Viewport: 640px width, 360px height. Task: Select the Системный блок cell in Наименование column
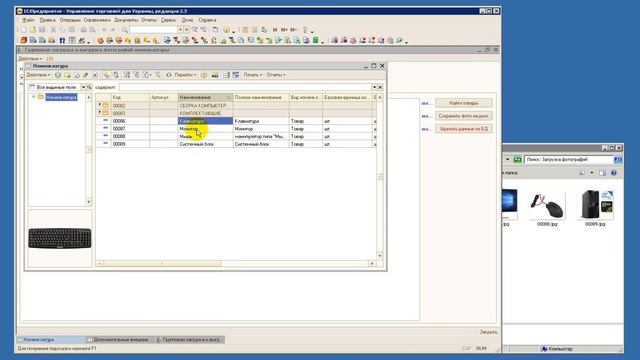pos(205,144)
